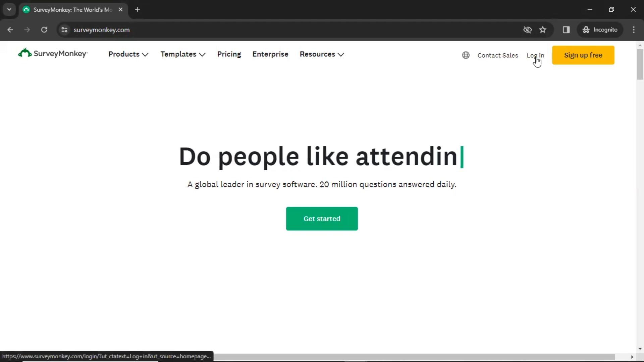This screenshot has height=362, width=644.
Task: Open the language/globe selector icon
Action: 466,55
